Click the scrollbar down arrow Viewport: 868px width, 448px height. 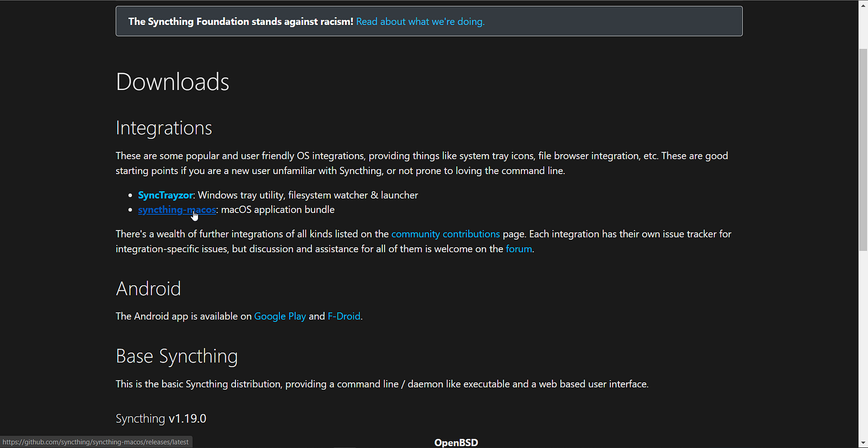pos(863,443)
